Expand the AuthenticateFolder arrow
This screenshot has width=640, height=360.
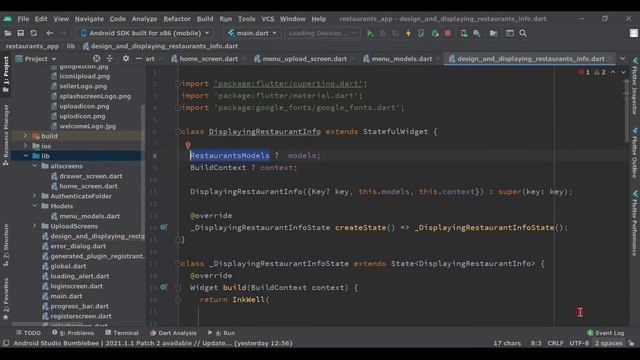coord(35,196)
